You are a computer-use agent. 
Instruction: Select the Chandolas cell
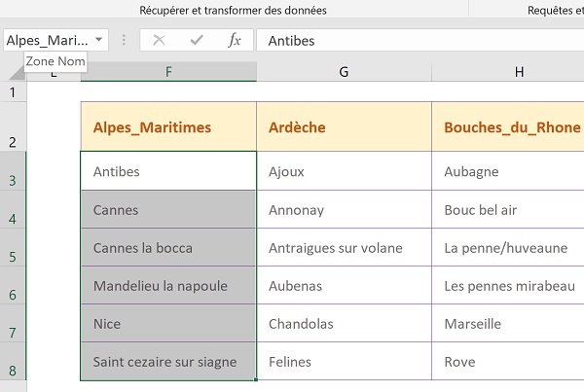[344, 324]
